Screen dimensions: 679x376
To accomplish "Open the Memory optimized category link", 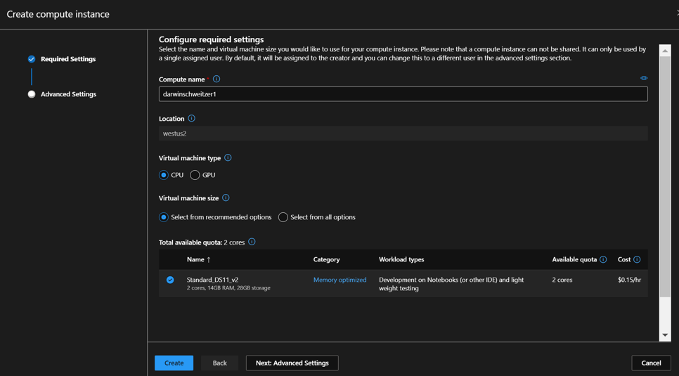I will tap(340, 280).
